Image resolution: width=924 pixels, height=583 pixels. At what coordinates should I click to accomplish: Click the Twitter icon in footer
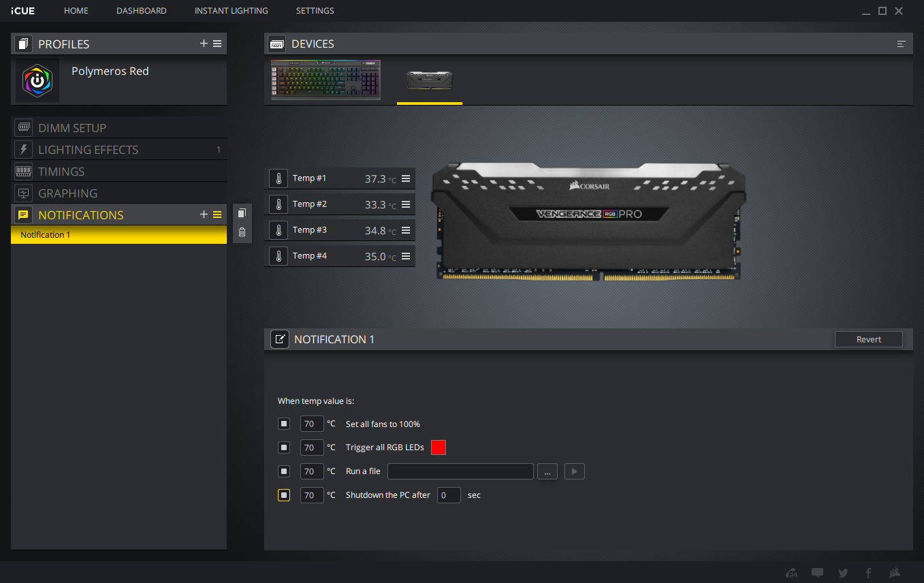click(843, 573)
